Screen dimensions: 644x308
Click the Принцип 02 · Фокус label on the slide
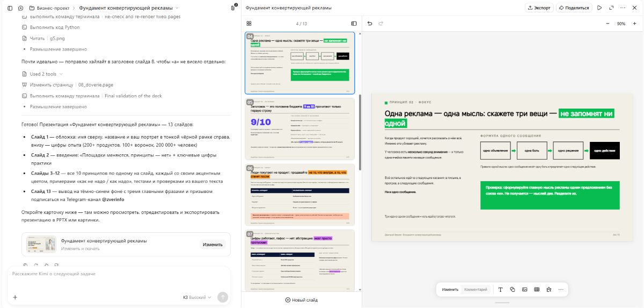click(410, 102)
